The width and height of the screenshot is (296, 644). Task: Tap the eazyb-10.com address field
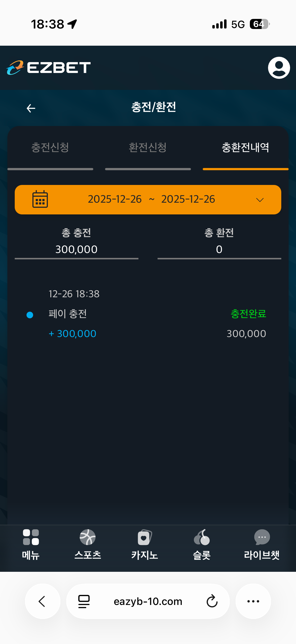point(148,601)
